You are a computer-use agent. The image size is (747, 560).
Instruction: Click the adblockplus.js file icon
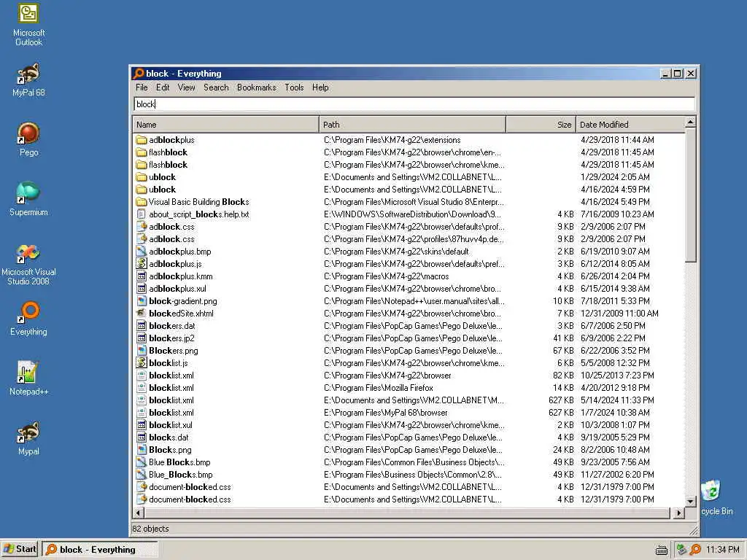click(x=141, y=264)
